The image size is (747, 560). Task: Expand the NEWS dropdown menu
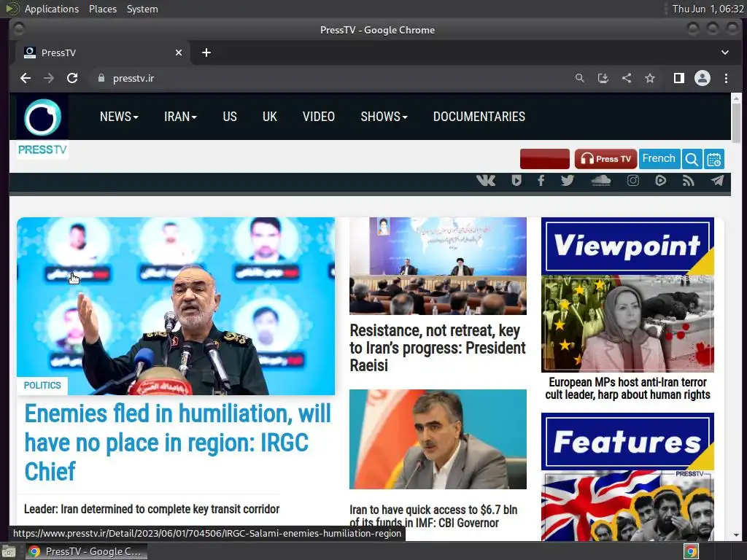pyautogui.click(x=119, y=117)
